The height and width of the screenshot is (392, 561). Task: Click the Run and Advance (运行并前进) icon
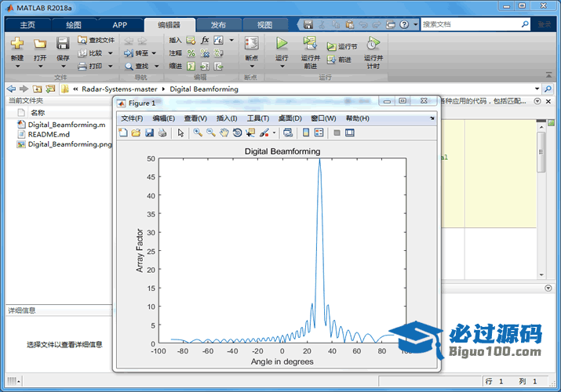click(310, 43)
